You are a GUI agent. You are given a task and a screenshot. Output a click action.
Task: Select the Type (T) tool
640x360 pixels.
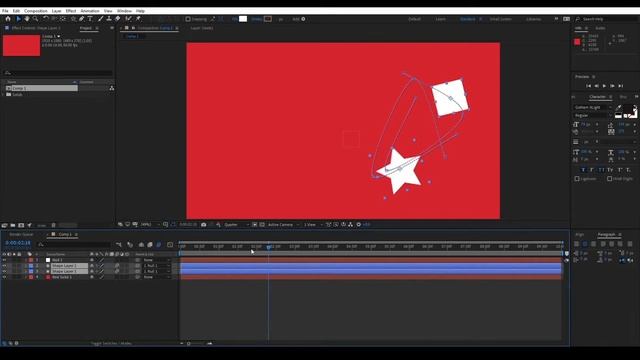click(90, 19)
